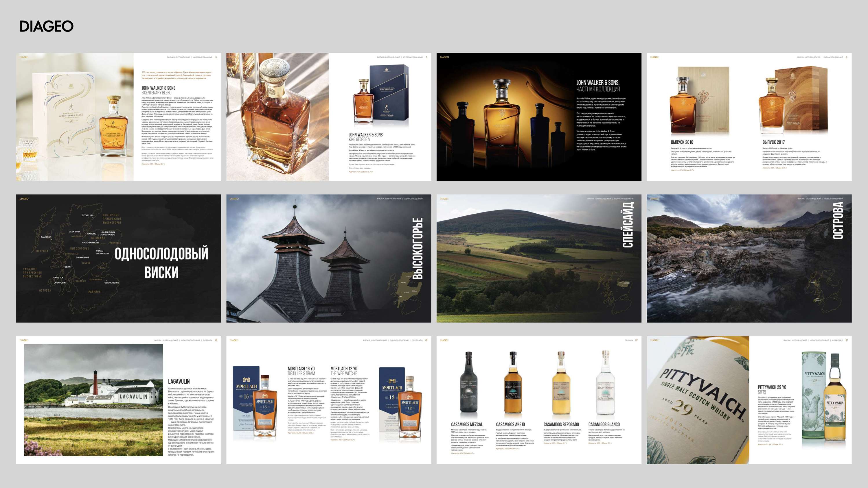Screen dimensions: 868x488
Task: Select the 2016 release bottle with light wood box
Action: (699, 101)
